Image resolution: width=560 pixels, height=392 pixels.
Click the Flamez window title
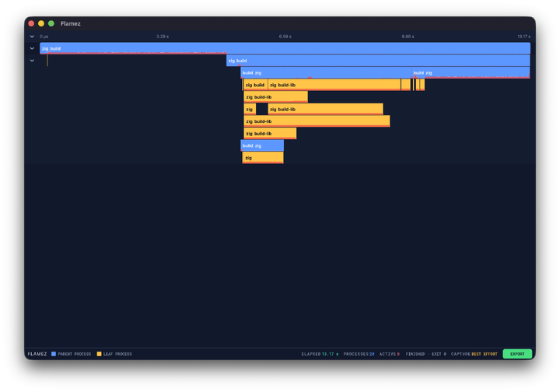[70, 23]
